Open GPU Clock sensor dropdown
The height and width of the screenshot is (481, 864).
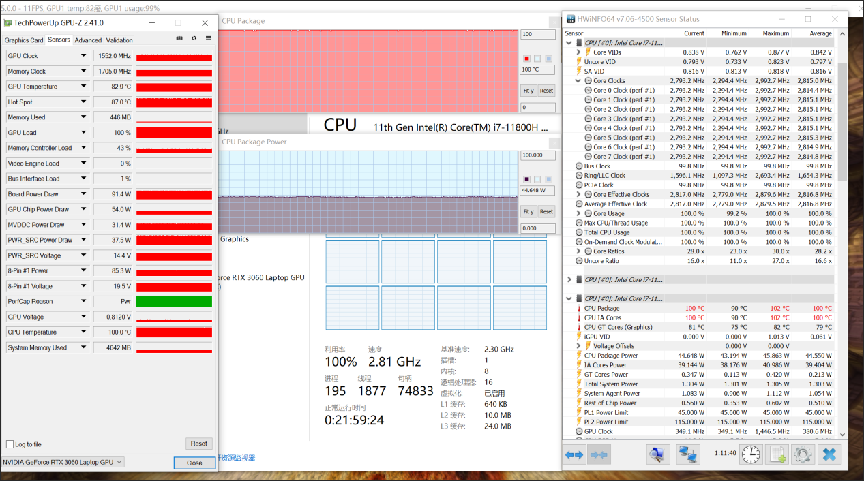click(84, 56)
